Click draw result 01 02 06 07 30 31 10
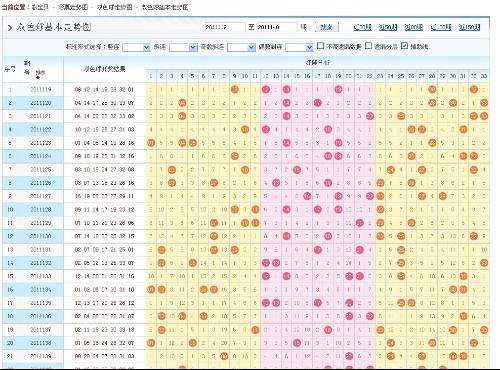The image size is (500, 370). (104, 290)
